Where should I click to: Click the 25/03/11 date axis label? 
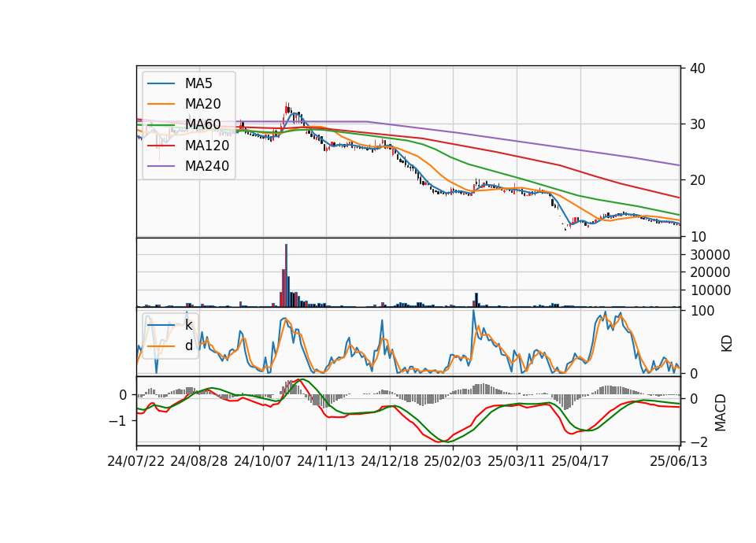(x=517, y=461)
